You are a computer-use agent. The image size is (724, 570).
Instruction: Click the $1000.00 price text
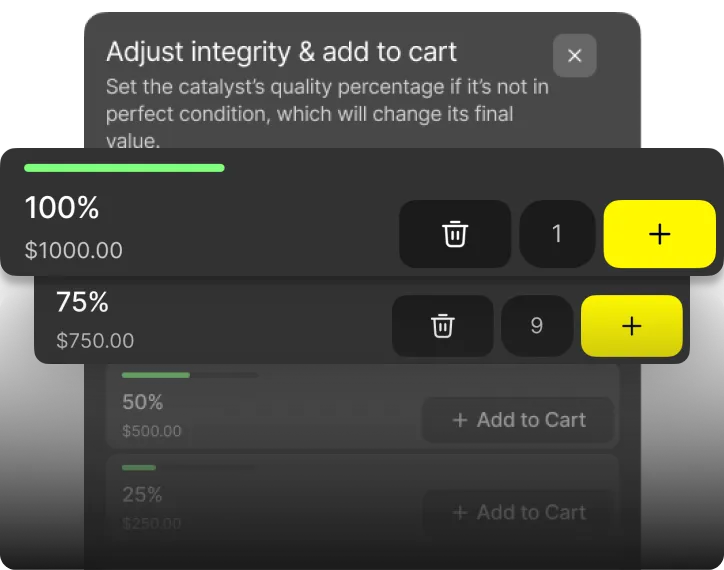point(73,250)
